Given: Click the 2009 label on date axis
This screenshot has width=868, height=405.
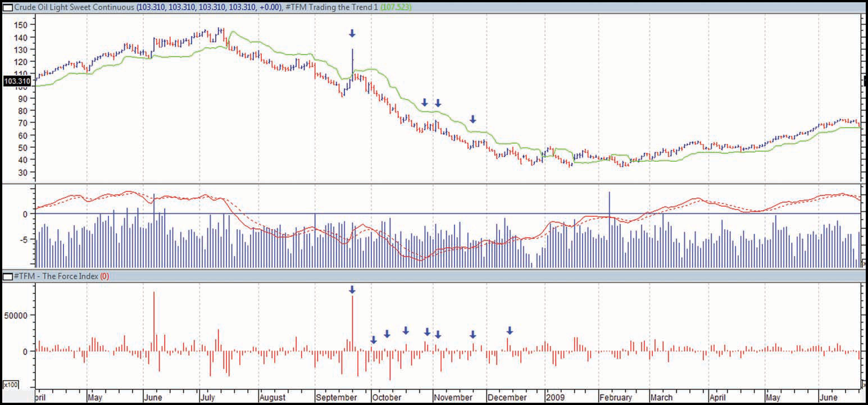Looking at the screenshot, I should coord(556,397).
